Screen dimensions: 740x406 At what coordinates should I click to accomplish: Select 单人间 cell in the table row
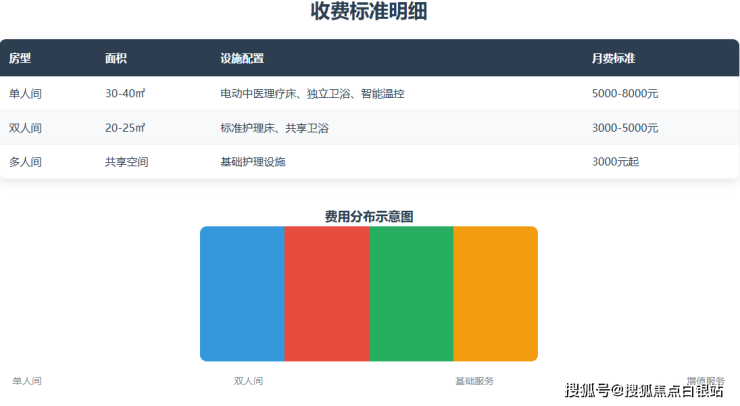click(x=25, y=94)
